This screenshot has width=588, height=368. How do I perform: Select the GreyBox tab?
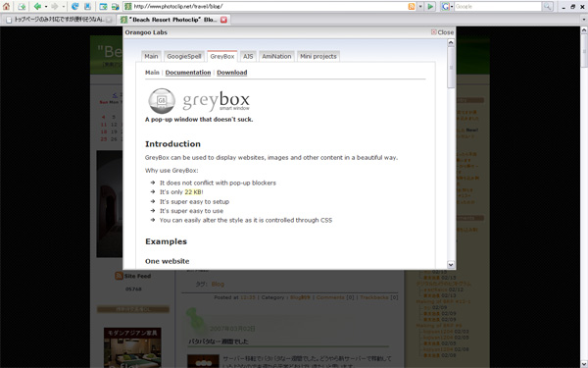tap(222, 56)
